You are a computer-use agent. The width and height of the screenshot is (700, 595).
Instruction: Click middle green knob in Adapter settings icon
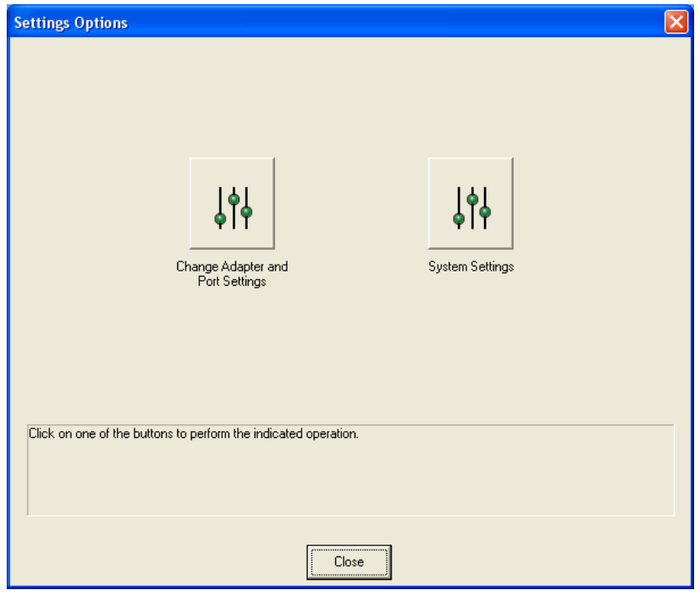click(x=234, y=199)
